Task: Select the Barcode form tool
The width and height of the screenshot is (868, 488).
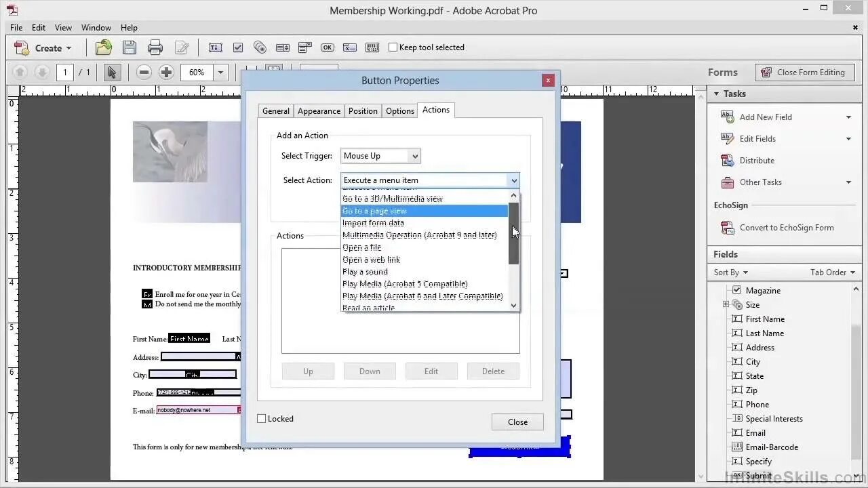Action: (x=372, y=47)
